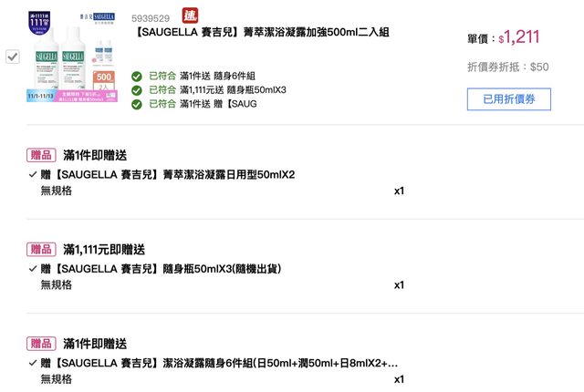Click checkmark next to 隨身6件組 gift

(x=33, y=363)
